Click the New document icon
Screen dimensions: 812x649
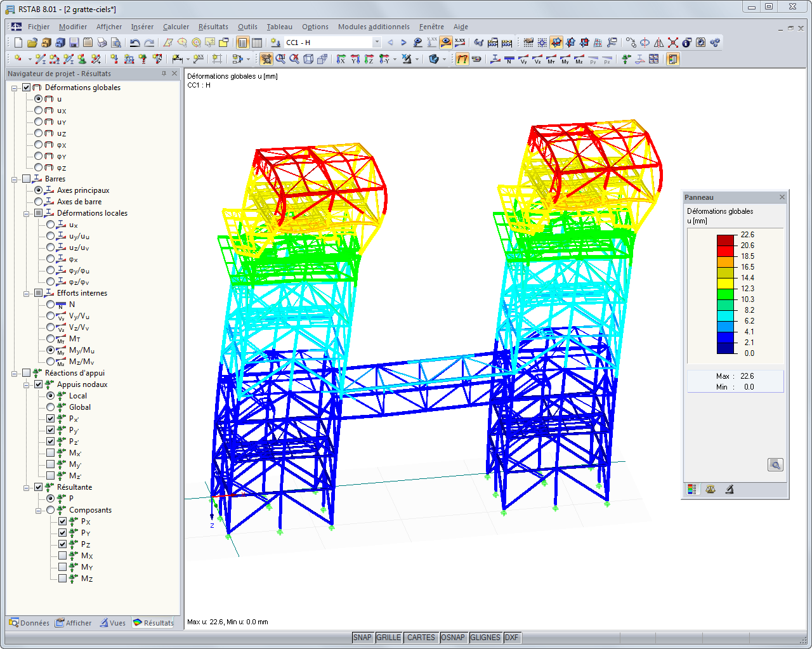18,43
